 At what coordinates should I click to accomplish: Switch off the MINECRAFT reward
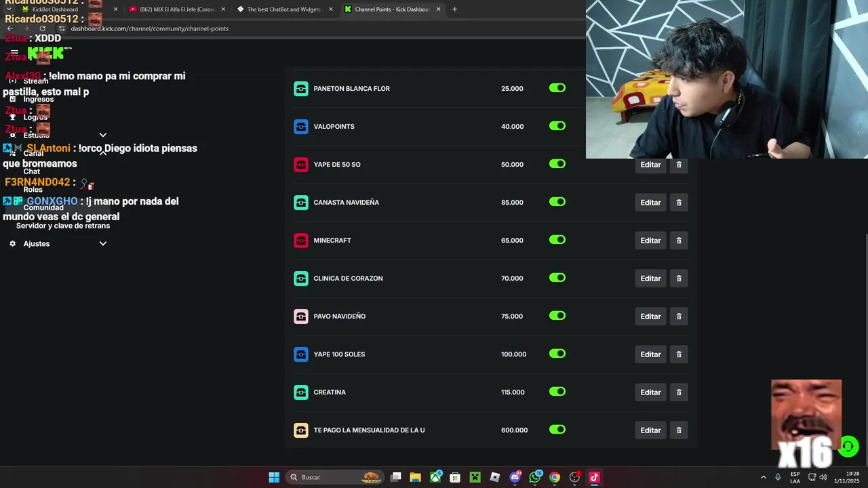pos(557,240)
